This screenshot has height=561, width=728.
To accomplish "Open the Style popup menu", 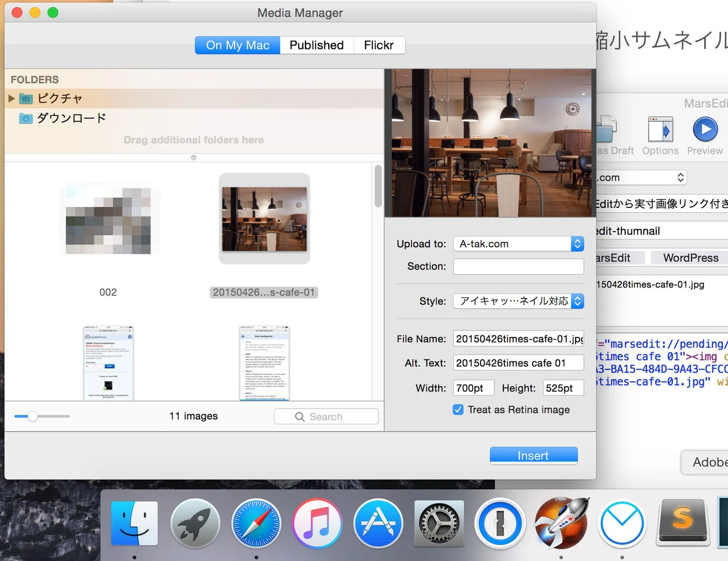I will point(518,301).
